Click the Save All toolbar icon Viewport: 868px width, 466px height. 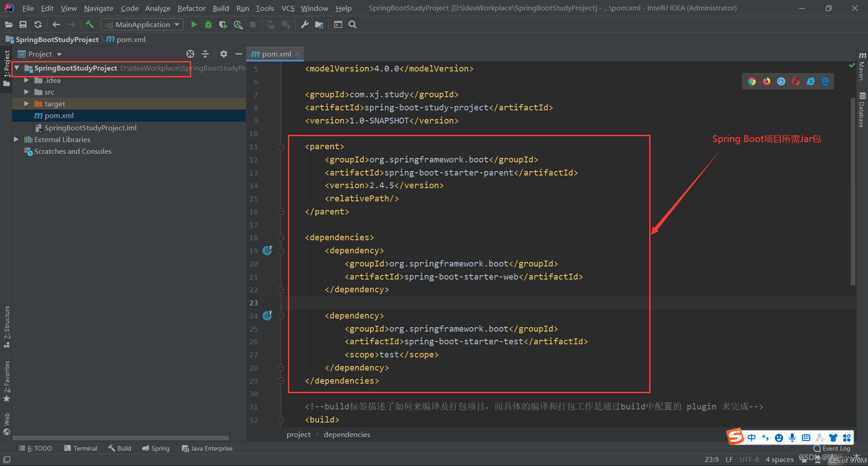pos(23,24)
